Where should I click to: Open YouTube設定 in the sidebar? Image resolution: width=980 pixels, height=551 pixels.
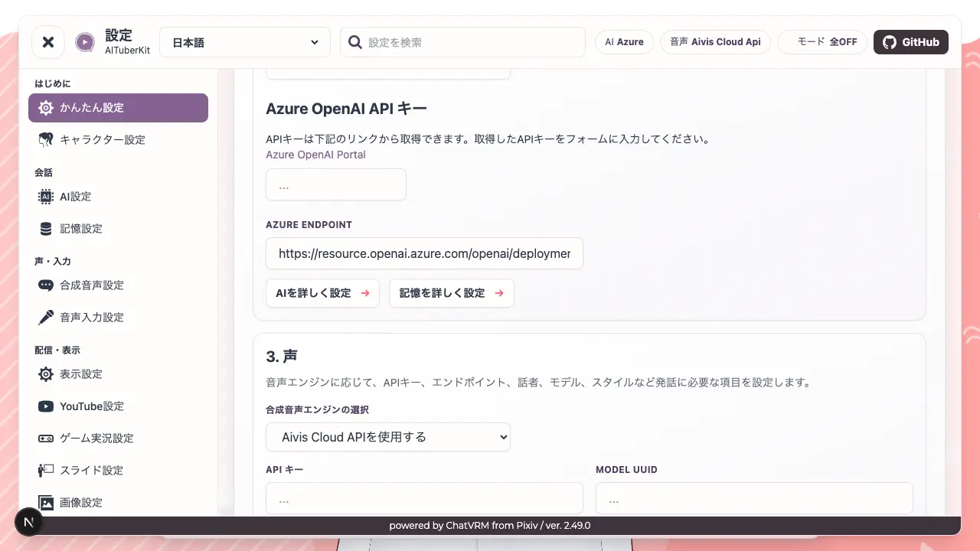click(118, 406)
